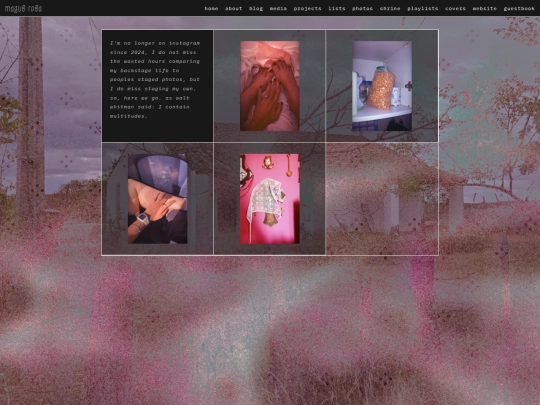
Task: Navigate to the media page
Action: pos(278,8)
